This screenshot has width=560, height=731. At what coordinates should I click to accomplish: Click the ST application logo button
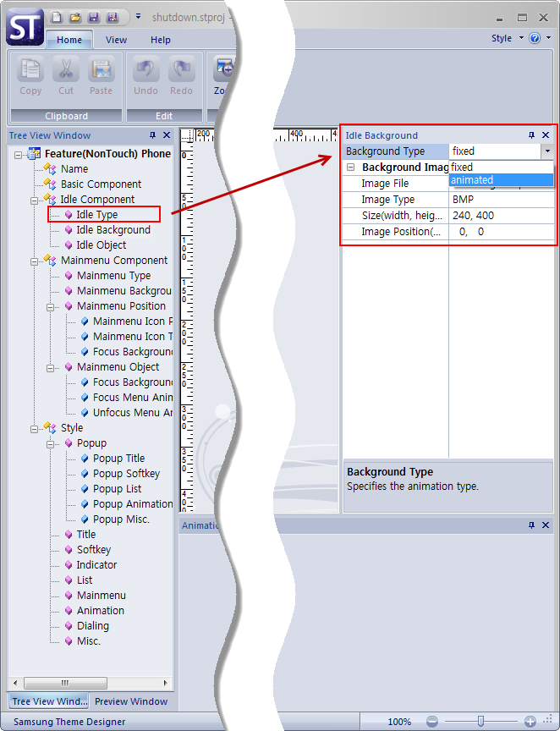click(25, 27)
